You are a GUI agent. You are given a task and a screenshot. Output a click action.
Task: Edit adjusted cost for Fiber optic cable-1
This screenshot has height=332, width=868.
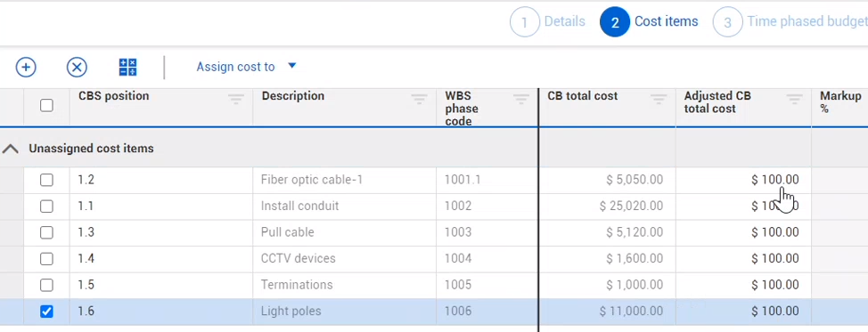[x=743, y=180]
